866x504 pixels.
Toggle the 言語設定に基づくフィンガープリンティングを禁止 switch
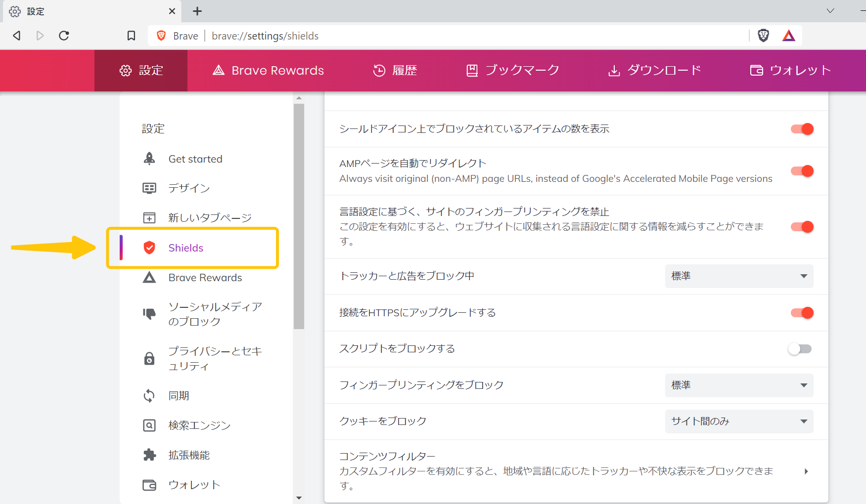coord(802,227)
